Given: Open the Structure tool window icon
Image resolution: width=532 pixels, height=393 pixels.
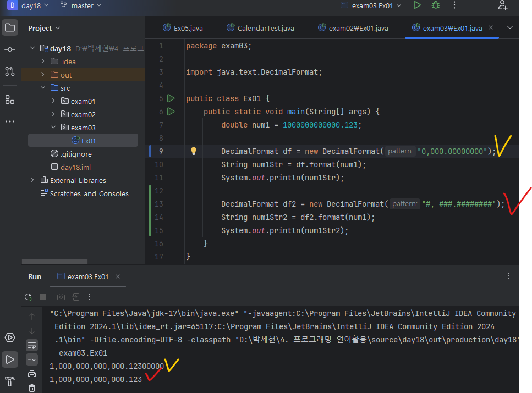Looking at the screenshot, I should click(x=10, y=99).
